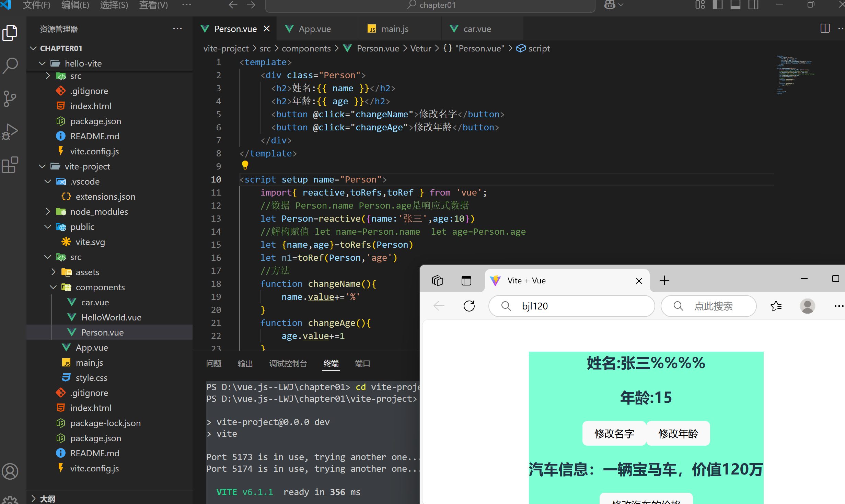Switch to the 输出 panel tab
The height and width of the screenshot is (504, 845).
click(x=245, y=363)
